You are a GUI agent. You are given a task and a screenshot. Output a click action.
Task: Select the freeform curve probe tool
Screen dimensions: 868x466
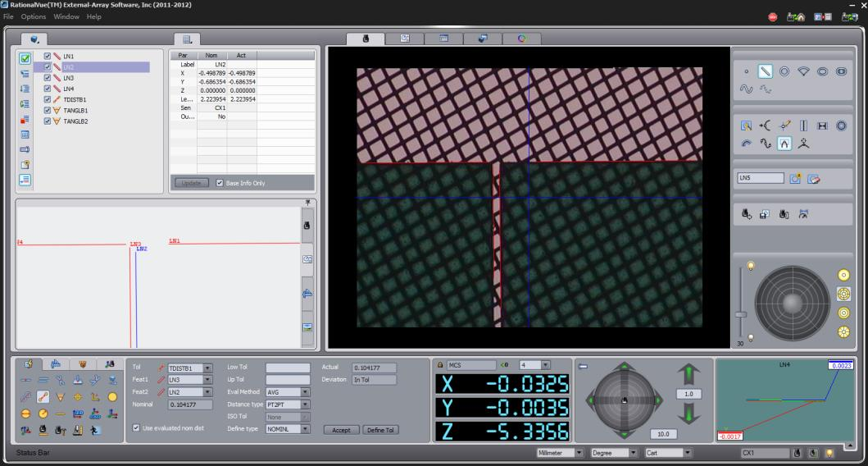(765, 144)
